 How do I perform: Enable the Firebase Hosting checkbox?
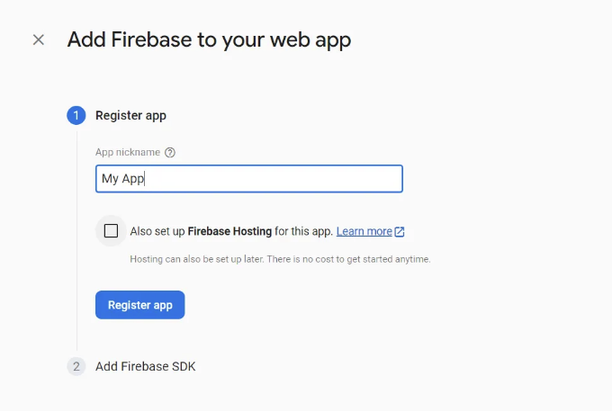pos(111,231)
